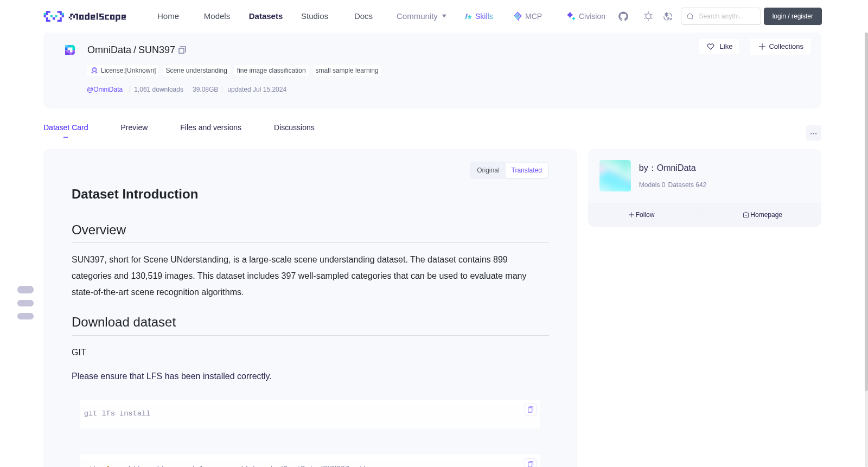Show the Translated card text
The height and width of the screenshot is (467, 868).
pyautogui.click(x=526, y=170)
